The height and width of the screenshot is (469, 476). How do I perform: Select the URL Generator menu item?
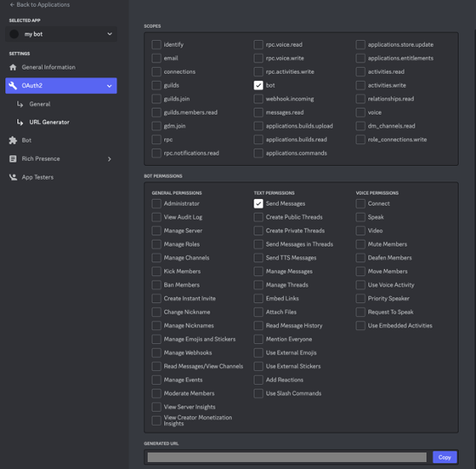[x=50, y=122]
